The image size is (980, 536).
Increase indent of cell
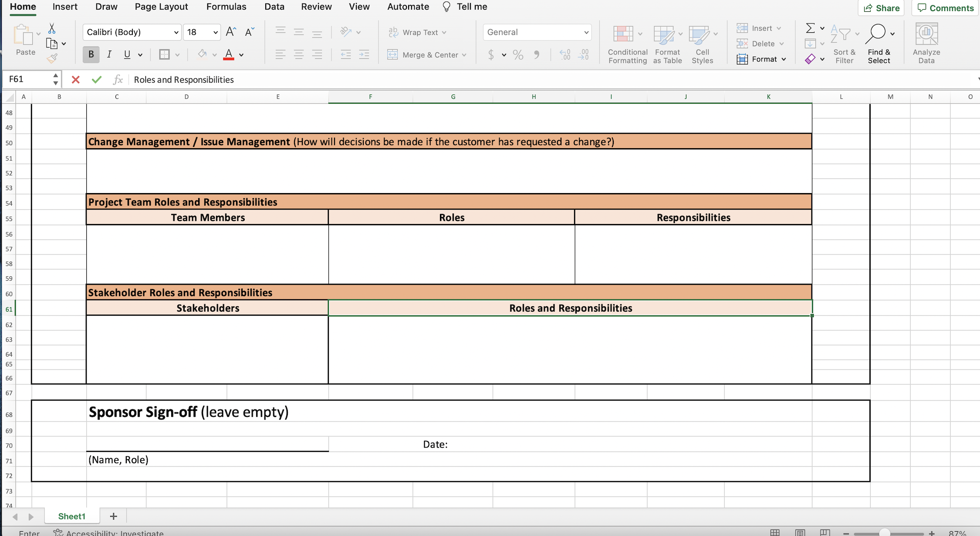point(364,54)
